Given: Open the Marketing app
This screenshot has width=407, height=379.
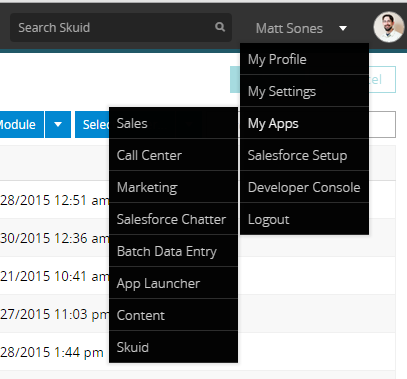Looking at the screenshot, I should pyautogui.click(x=173, y=187).
